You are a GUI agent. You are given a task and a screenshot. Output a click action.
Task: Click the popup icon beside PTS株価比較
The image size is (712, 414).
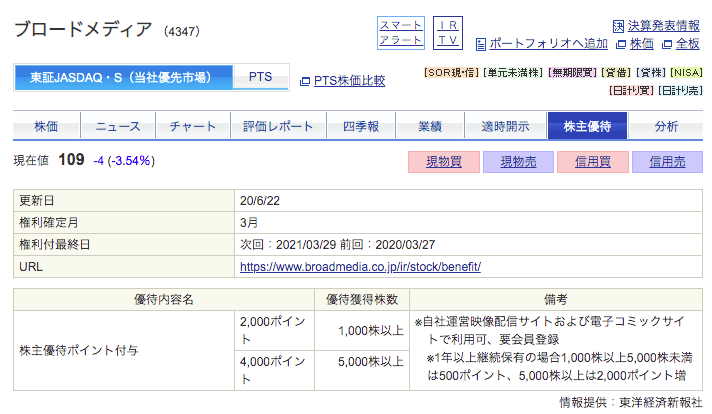(x=305, y=81)
